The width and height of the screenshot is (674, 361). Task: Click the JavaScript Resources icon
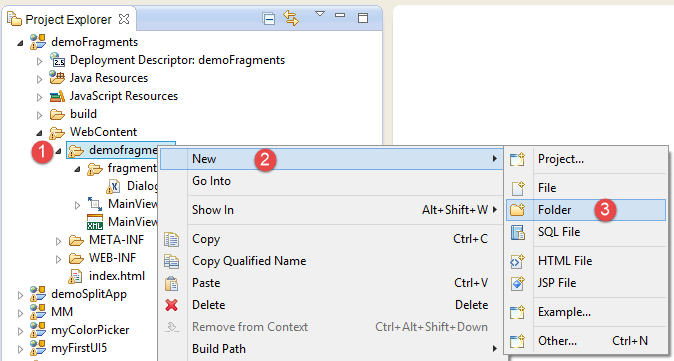tap(57, 96)
